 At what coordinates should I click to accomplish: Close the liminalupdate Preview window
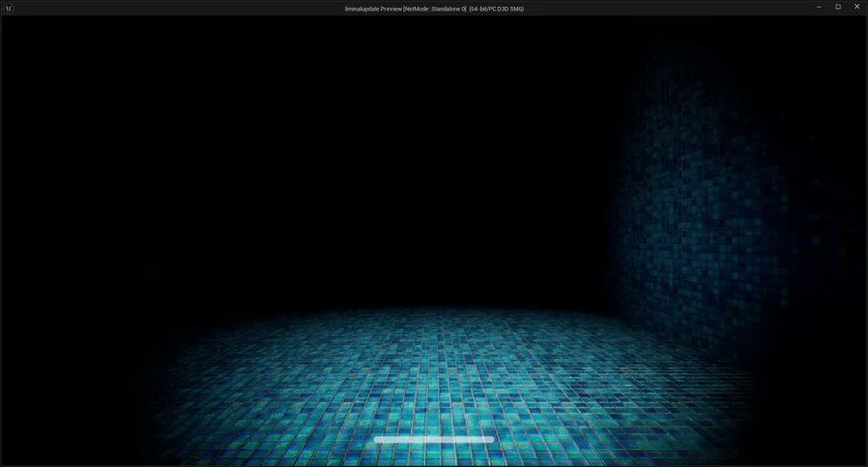pyautogui.click(x=857, y=7)
